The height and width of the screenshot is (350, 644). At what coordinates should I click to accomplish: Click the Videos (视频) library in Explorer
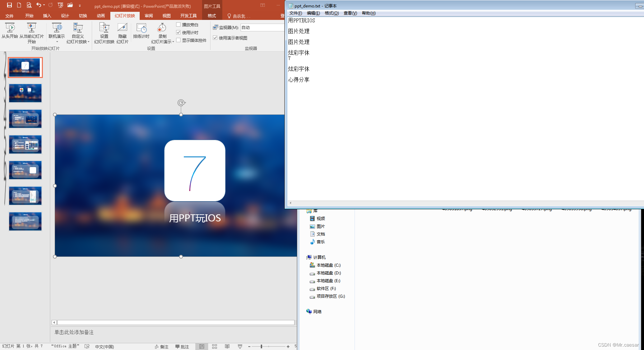317,219
